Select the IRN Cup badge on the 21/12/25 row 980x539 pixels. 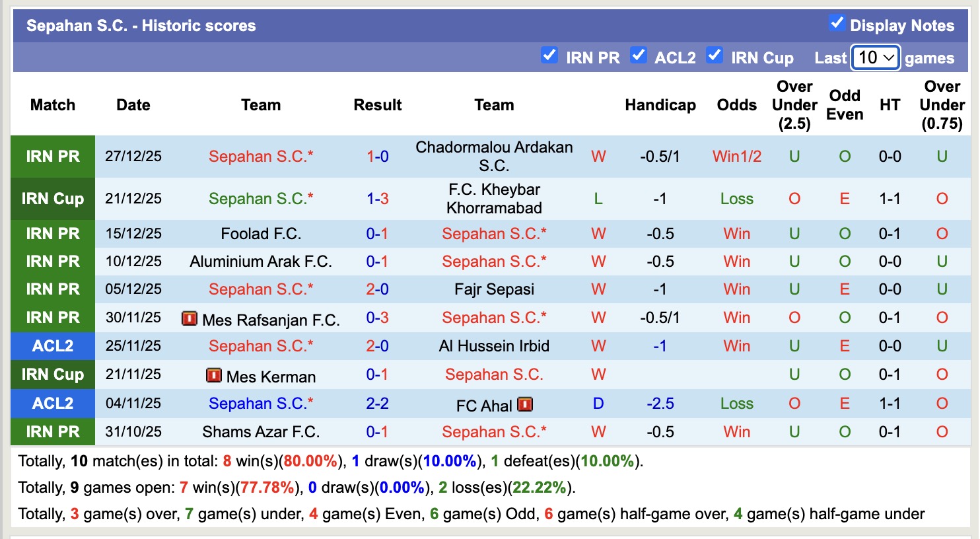(x=53, y=199)
